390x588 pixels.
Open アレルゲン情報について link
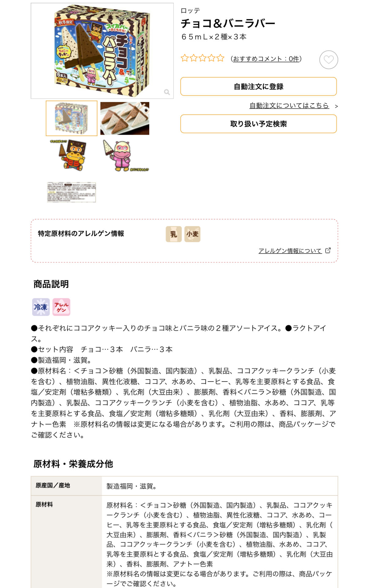(x=290, y=251)
